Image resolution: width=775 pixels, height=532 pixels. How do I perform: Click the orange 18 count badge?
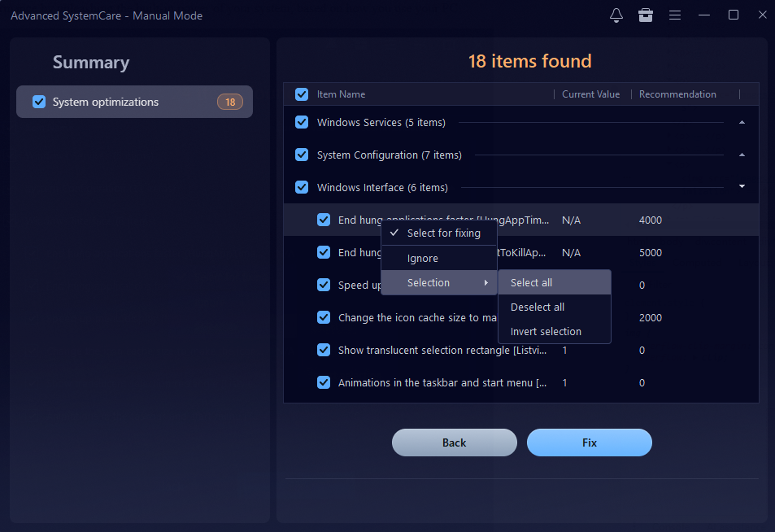[x=230, y=102]
